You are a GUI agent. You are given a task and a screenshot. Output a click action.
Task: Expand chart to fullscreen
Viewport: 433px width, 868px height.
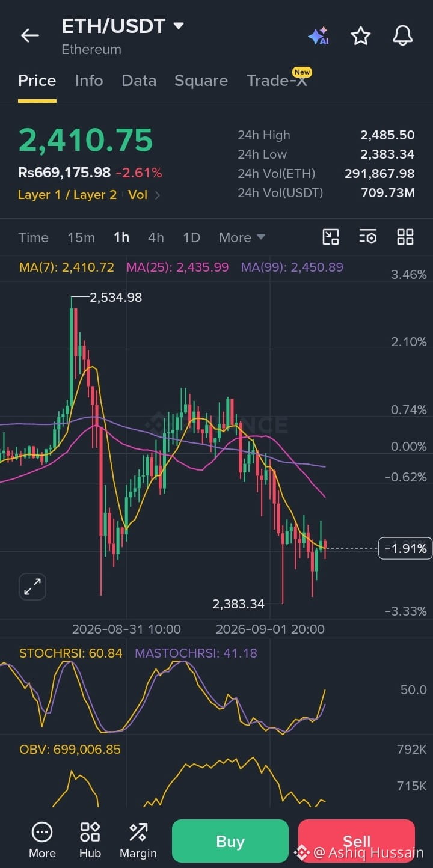[32, 587]
